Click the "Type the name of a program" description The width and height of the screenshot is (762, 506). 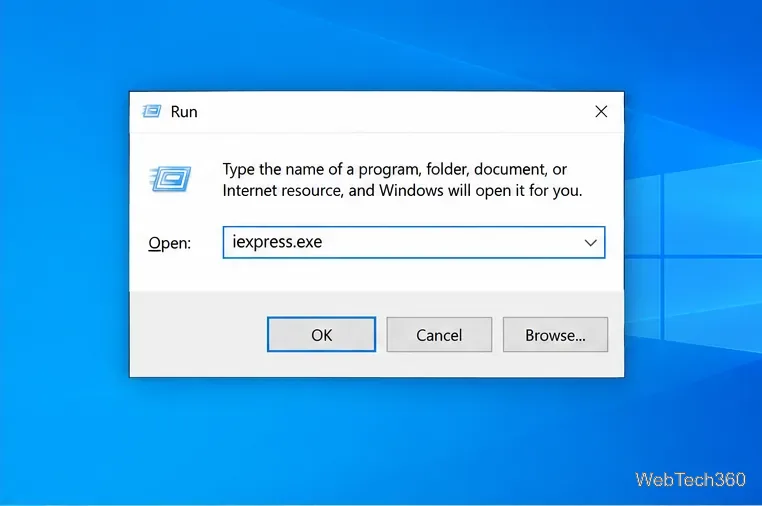pos(402,180)
